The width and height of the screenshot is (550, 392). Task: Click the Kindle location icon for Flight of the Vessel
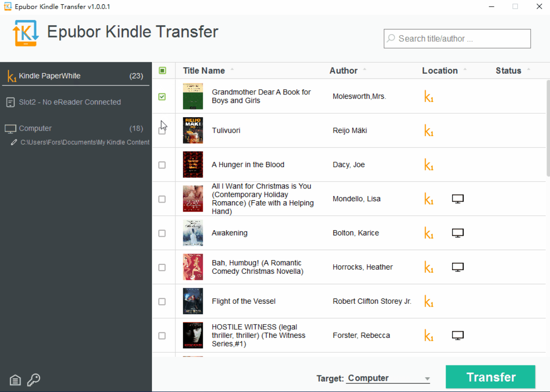tap(428, 301)
